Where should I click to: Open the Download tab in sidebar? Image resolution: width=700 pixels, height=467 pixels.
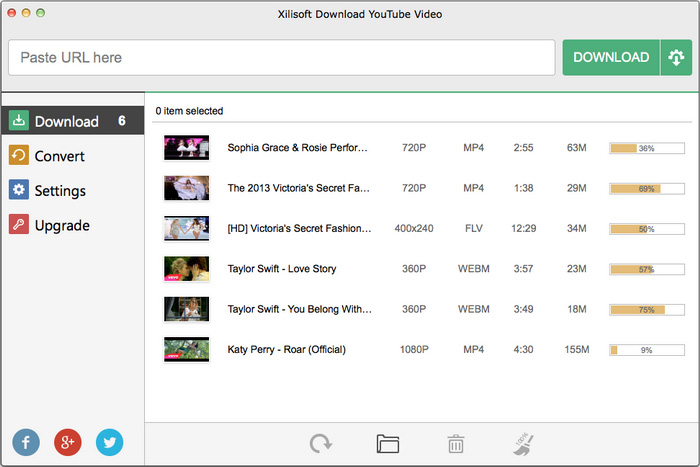click(x=66, y=121)
